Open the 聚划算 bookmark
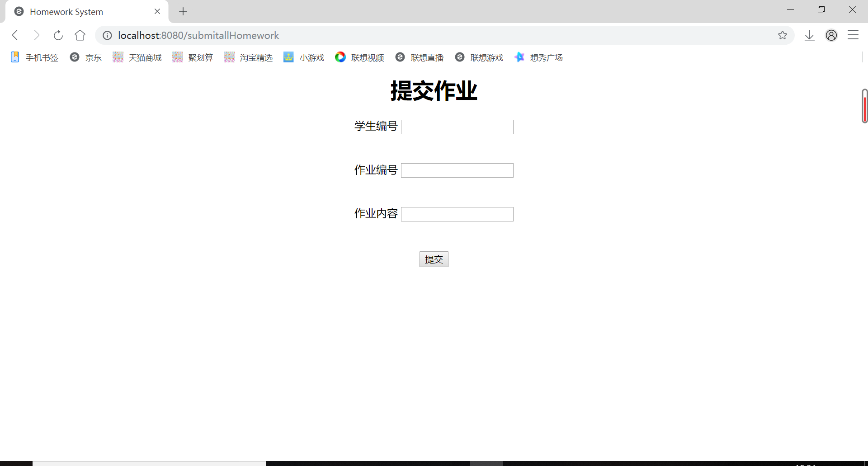 [x=201, y=57]
